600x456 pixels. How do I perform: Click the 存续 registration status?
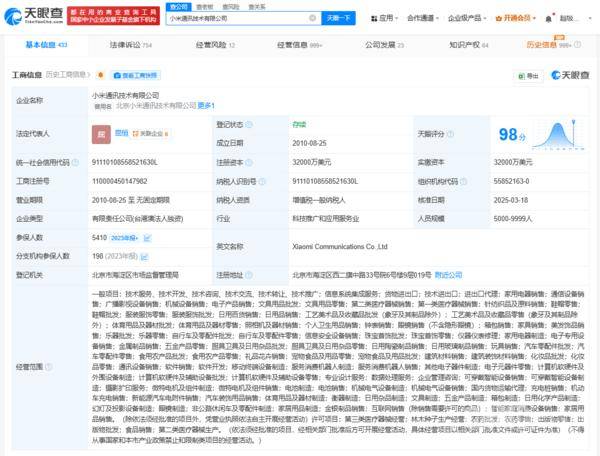click(299, 125)
